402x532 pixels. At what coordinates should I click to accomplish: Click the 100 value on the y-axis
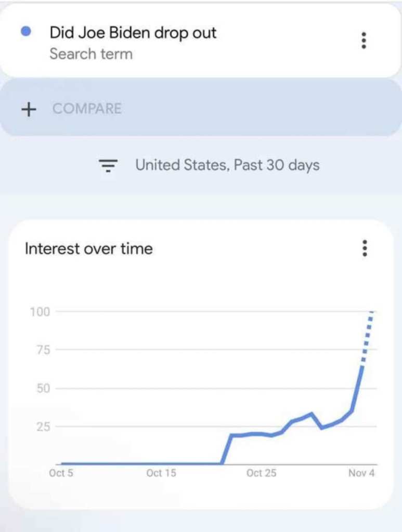click(40, 312)
